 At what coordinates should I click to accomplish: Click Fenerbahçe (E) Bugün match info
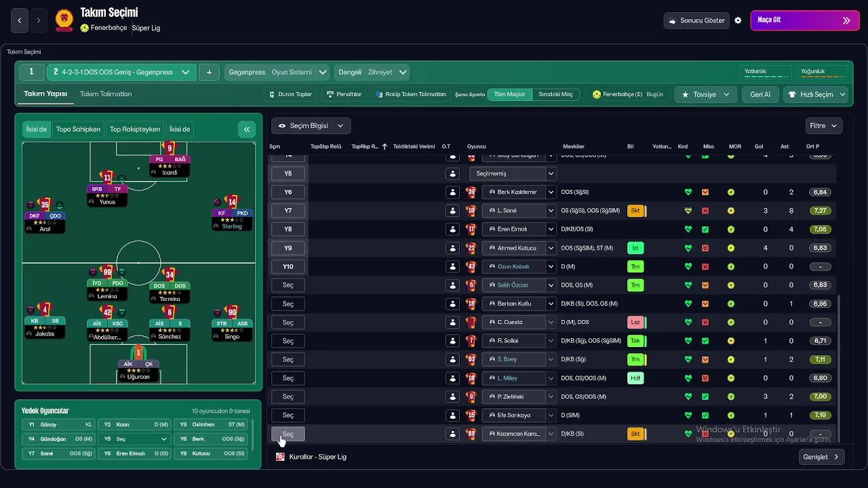coord(627,94)
